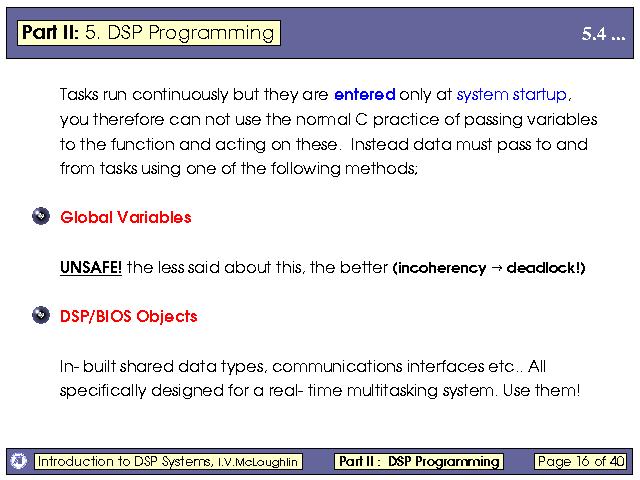Click the bullet icon beside DSP/BIOS Objects
This screenshot has width=640, height=480.
point(40,316)
